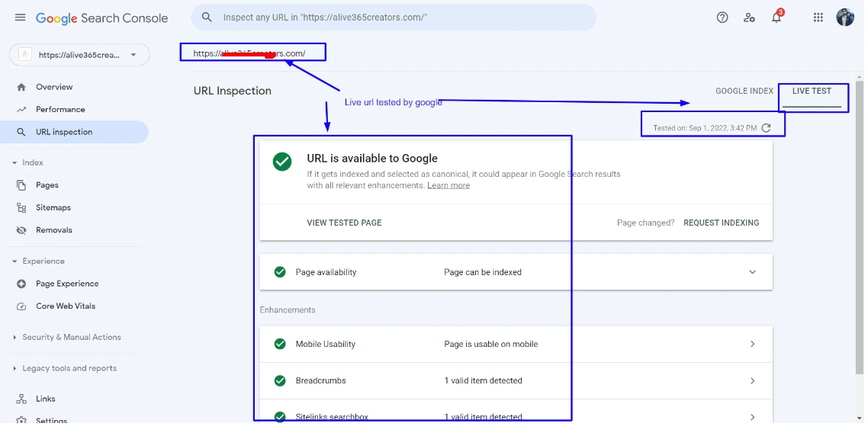
Task: Open Removals in sidebar
Action: pyautogui.click(x=53, y=230)
